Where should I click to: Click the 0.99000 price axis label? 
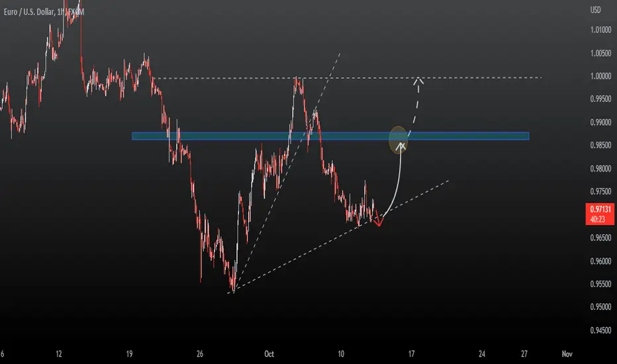pyautogui.click(x=600, y=122)
